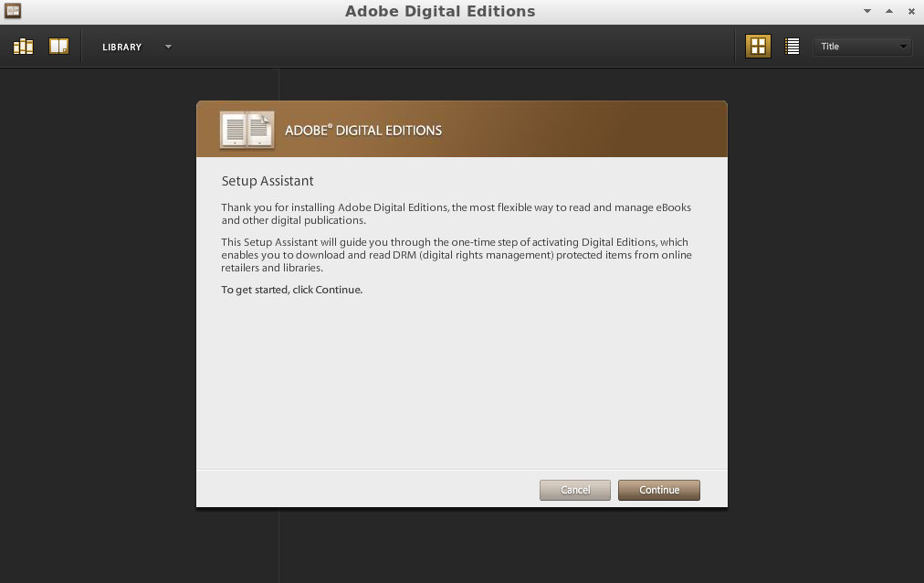Click the 'ADOBE DIGITAL EDITIONS' banner title
Viewport: 924px width, 583px height.
(363, 131)
